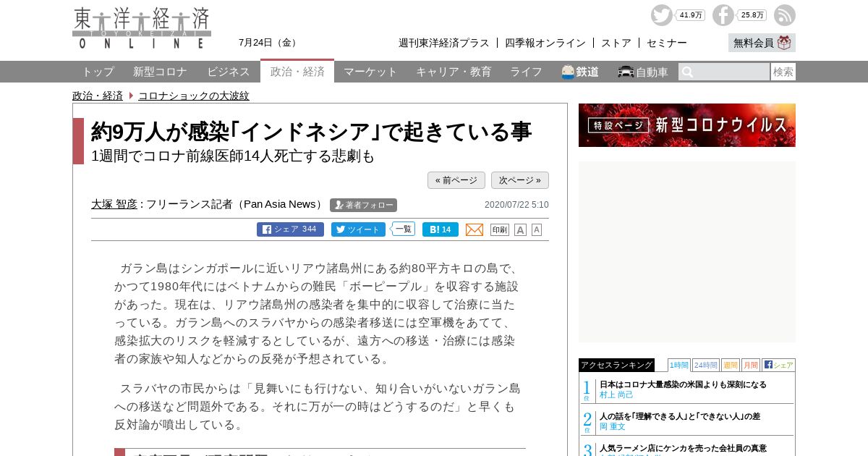868x456 pixels.
Task: Open the RSS feed icon
Action: tap(785, 15)
